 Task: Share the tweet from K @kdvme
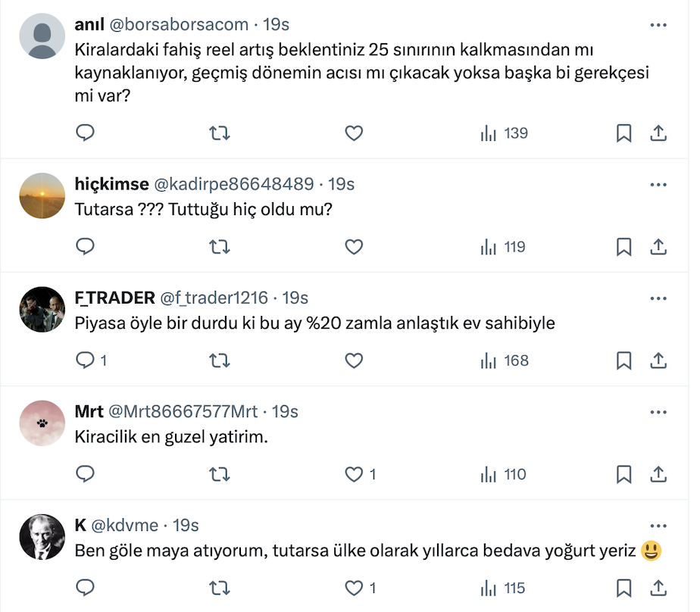coord(658,588)
